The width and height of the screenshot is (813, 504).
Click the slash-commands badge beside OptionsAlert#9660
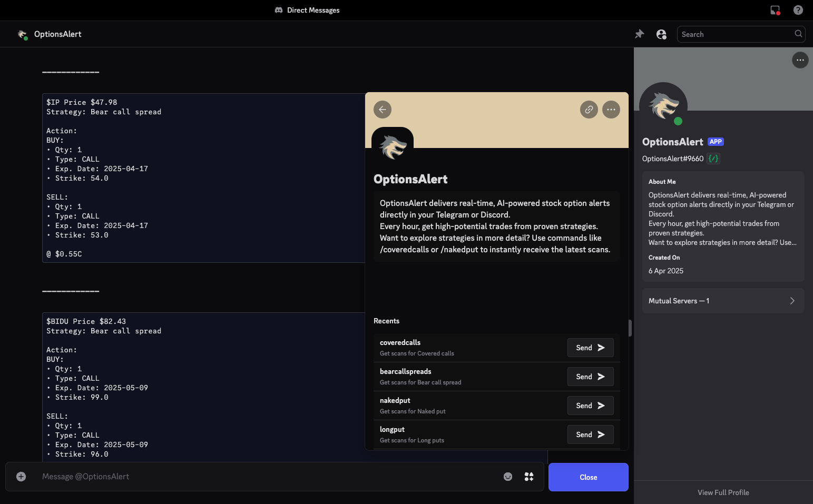(x=713, y=159)
